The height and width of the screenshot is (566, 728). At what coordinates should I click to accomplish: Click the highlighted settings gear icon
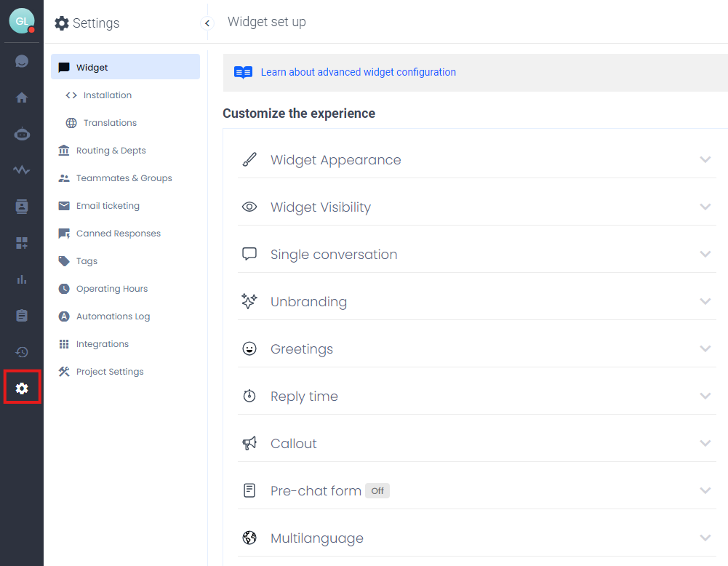pos(22,388)
